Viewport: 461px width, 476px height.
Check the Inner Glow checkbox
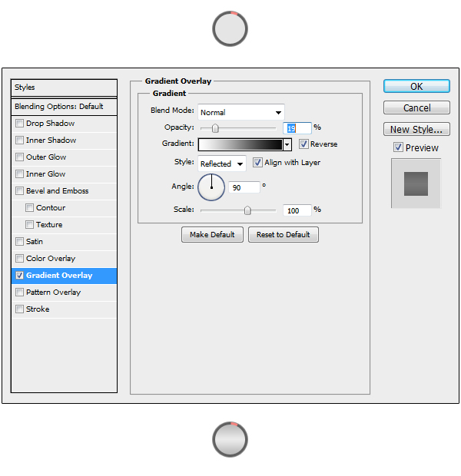(19, 174)
